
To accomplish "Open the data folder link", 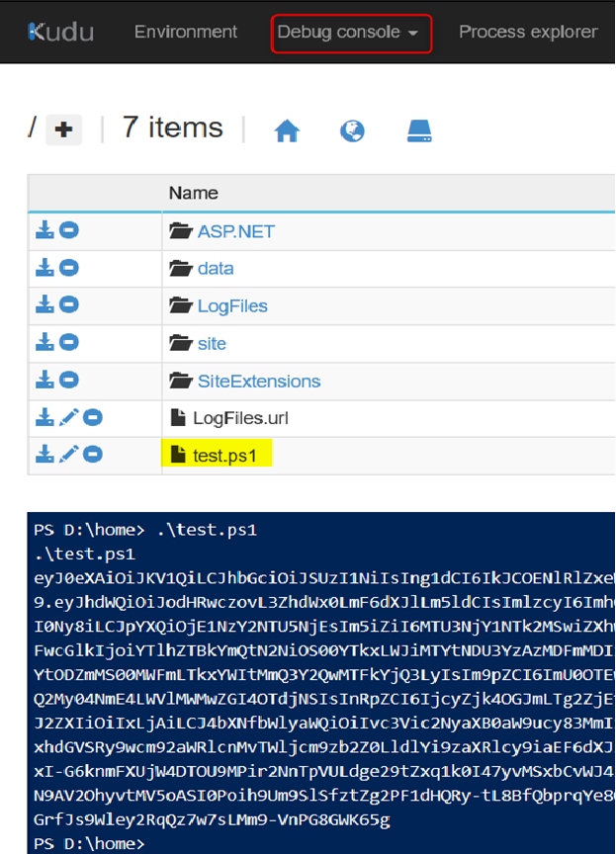I will click(216, 269).
